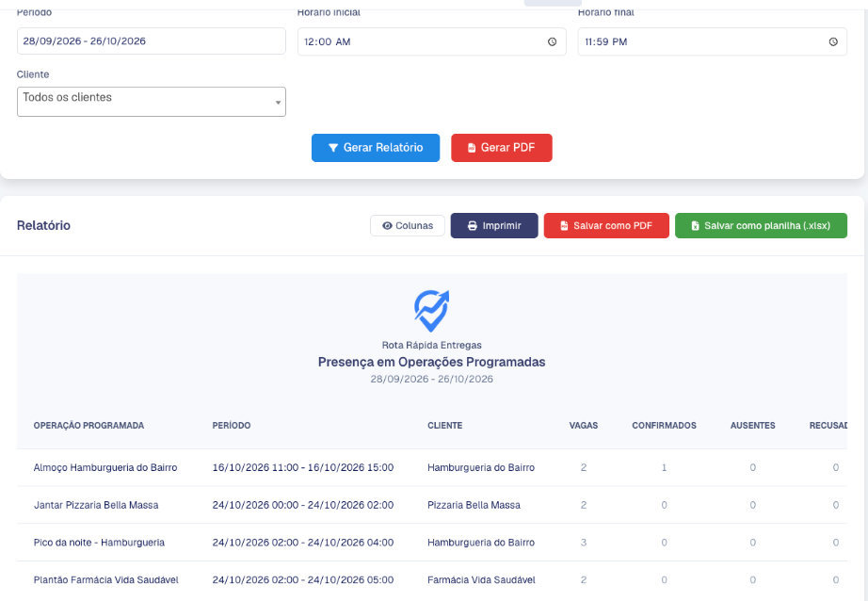Select the Almoço Hamburgueria do Bairro row
The image size is (868, 601).
(432, 467)
